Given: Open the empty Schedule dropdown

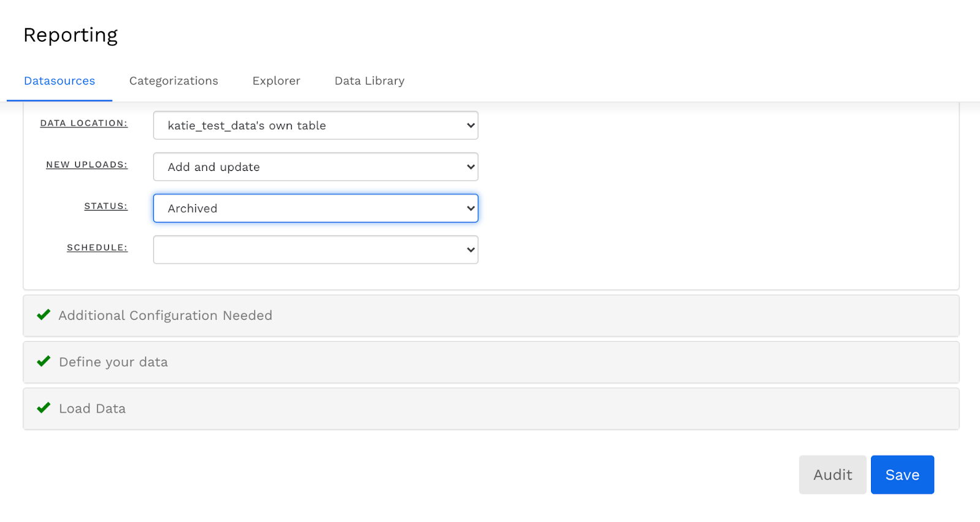Looking at the screenshot, I should coord(315,250).
